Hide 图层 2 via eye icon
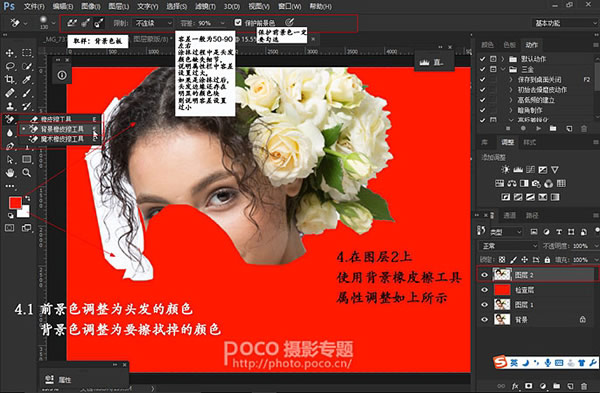 [x=484, y=275]
